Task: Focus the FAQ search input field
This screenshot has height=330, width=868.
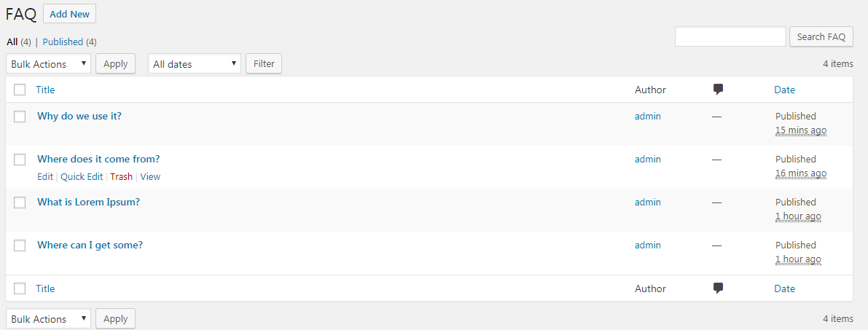Action: click(x=730, y=36)
